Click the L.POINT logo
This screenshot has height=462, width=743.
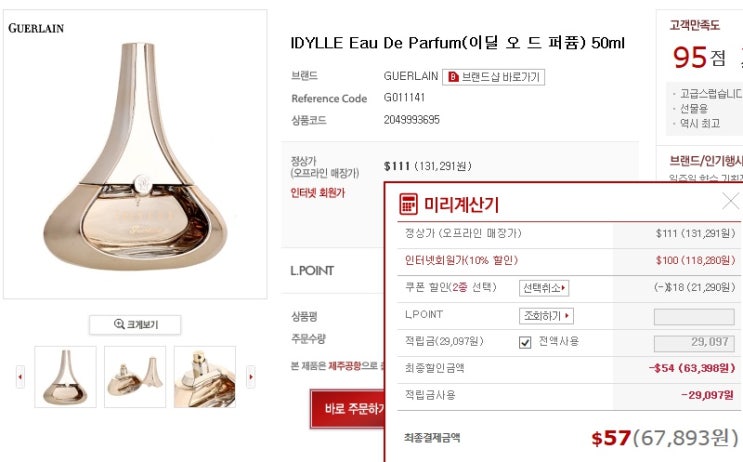tap(312, 271)
